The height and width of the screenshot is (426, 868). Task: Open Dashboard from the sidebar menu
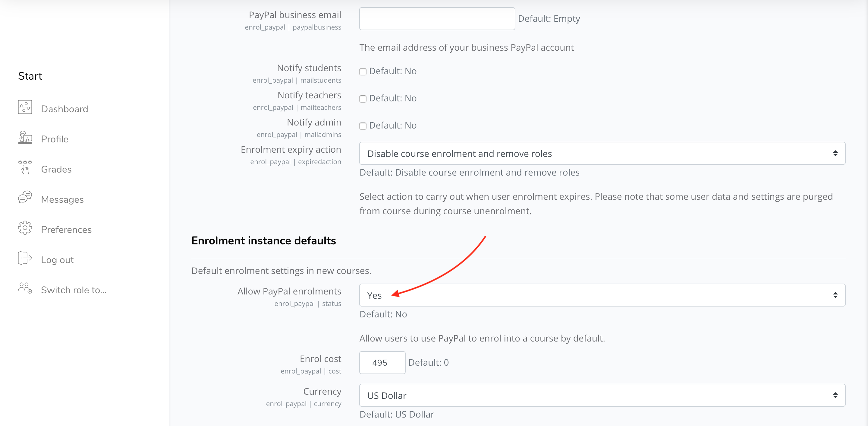[64, 109]
